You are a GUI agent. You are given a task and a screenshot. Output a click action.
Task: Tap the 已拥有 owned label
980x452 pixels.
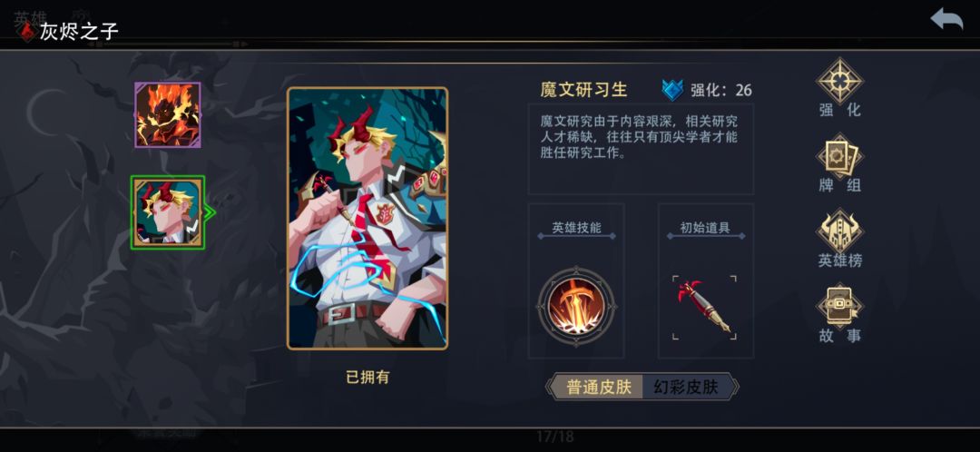pos(367,377)
